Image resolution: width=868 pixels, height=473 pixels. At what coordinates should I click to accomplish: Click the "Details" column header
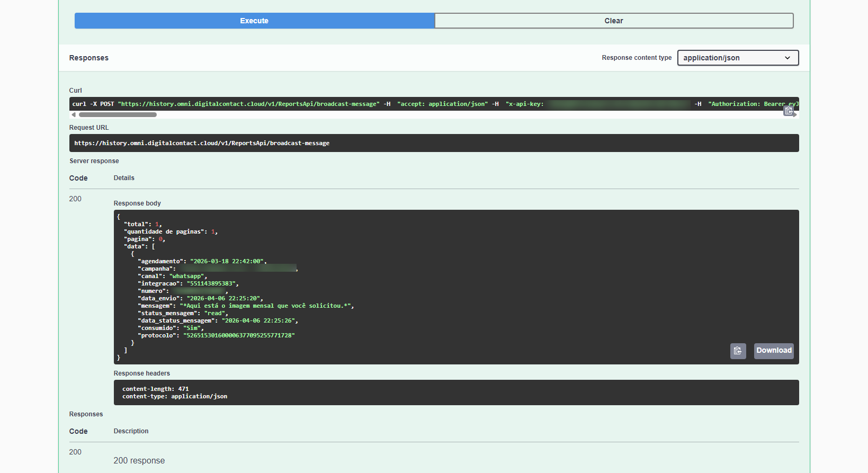point(124,178)
